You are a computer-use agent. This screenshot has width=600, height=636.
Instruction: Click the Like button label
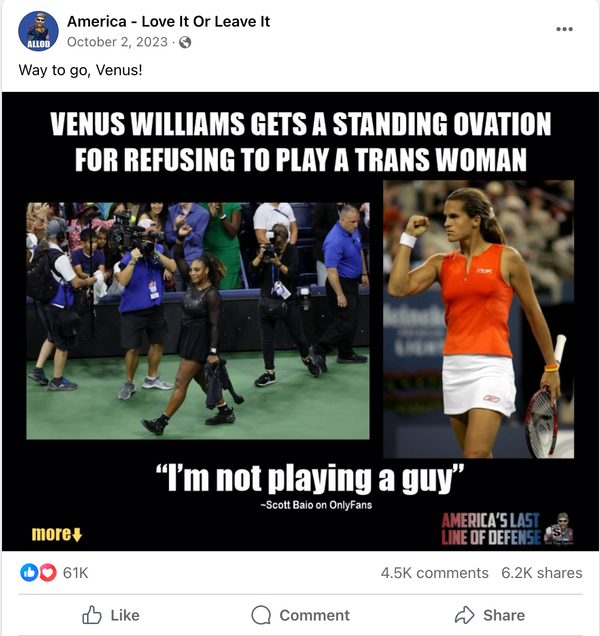tap(125, 615)
